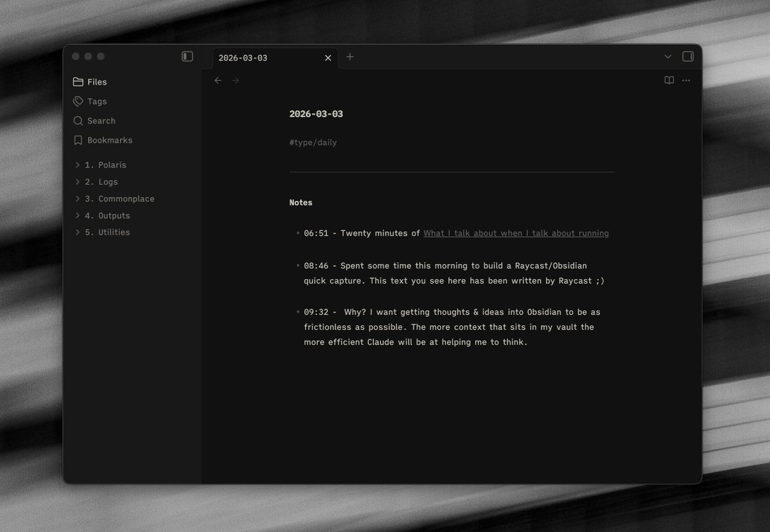Viewport: 770px width, 532px height.
Task: Open the Bookmarks icon in sidebar
Action: pyautogui.click(x=78, y=140)
